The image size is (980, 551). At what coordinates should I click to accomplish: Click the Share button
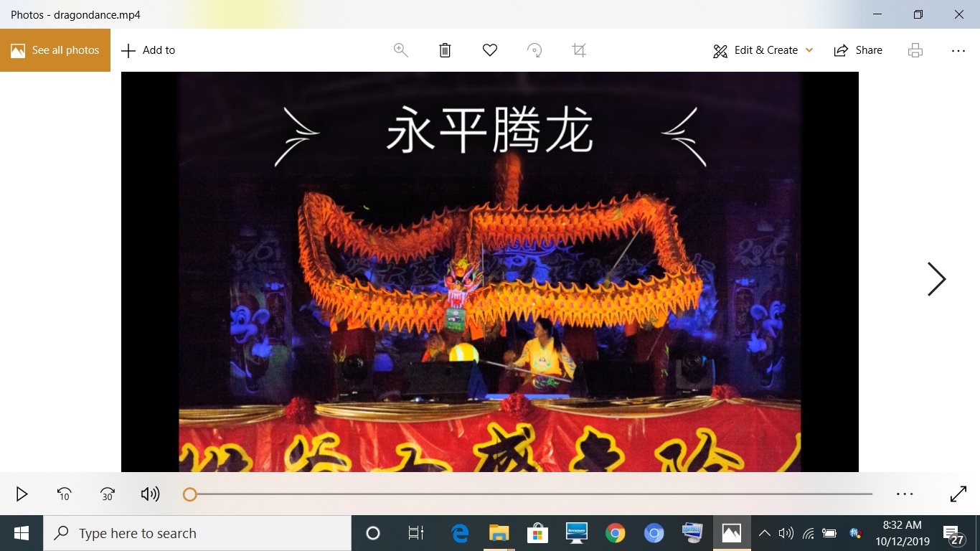point(858,50)
